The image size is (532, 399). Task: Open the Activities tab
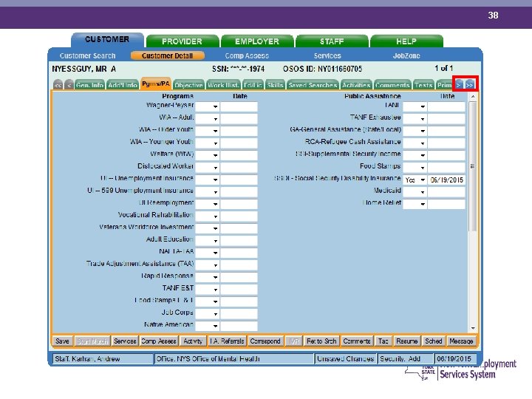356,85
